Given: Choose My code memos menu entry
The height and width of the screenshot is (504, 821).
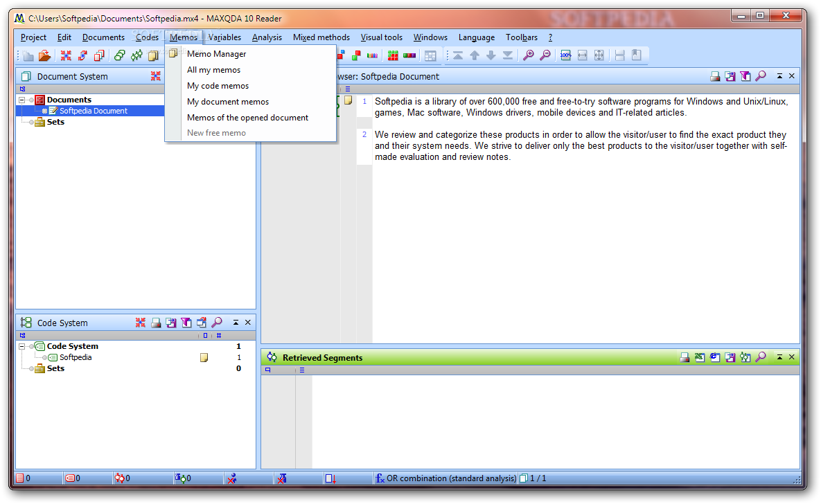Looking at the screenshot, I should [x=250, y=86].
